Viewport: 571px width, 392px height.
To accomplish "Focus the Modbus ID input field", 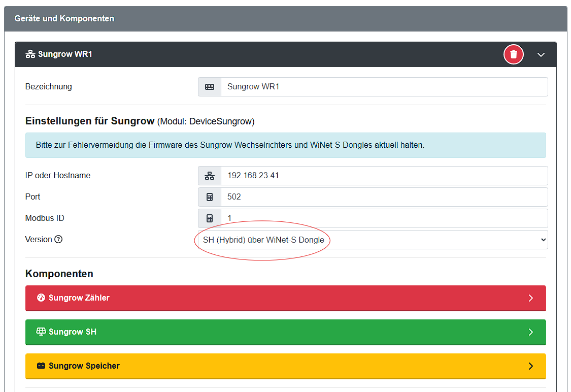I will point(384,218).
